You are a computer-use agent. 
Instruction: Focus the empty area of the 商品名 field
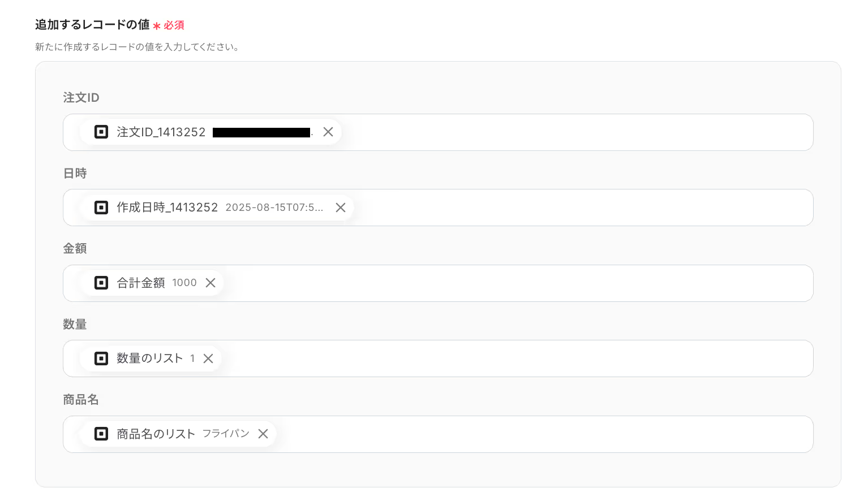click(x=544, y=434)
